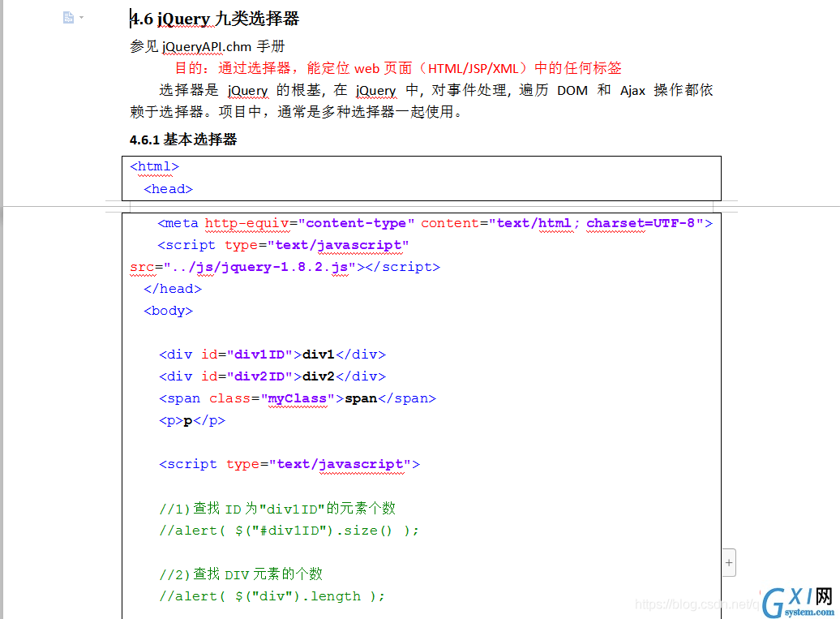Click the subheading "4.6.1 基本选择器"
Image resolution: width=840 pixels, height=619 pixels.
183,140
